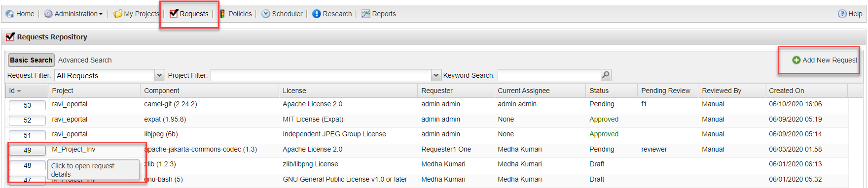The image size is (868, 188).
Task: Click the Home globe icon
Action: coord(10,14)
